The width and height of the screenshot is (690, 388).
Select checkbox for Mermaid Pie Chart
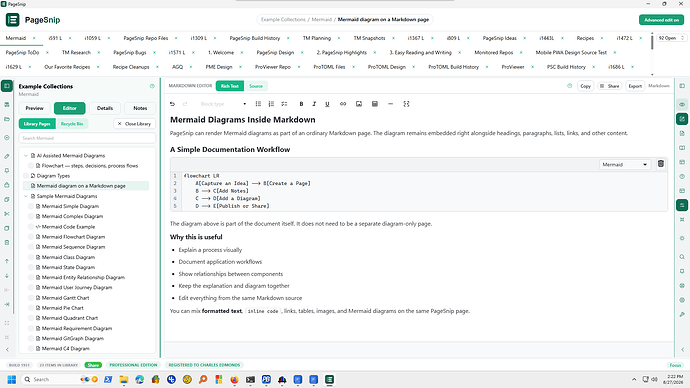coord(31,308)
